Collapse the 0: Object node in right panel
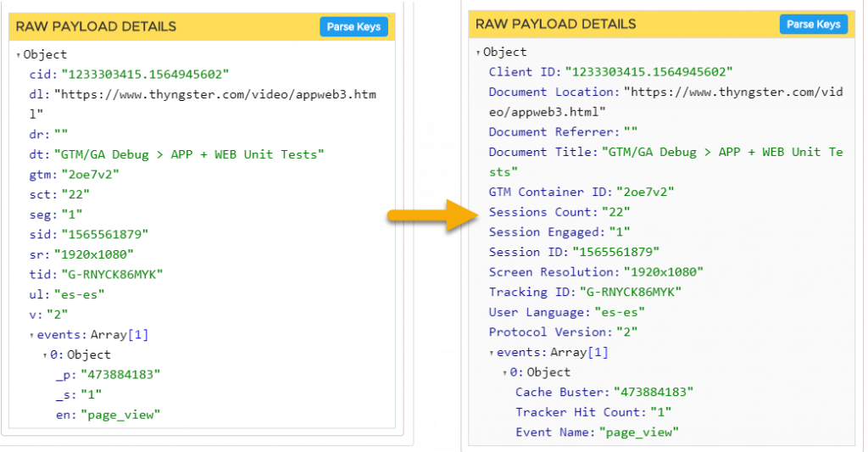 (x=505, y=373)
